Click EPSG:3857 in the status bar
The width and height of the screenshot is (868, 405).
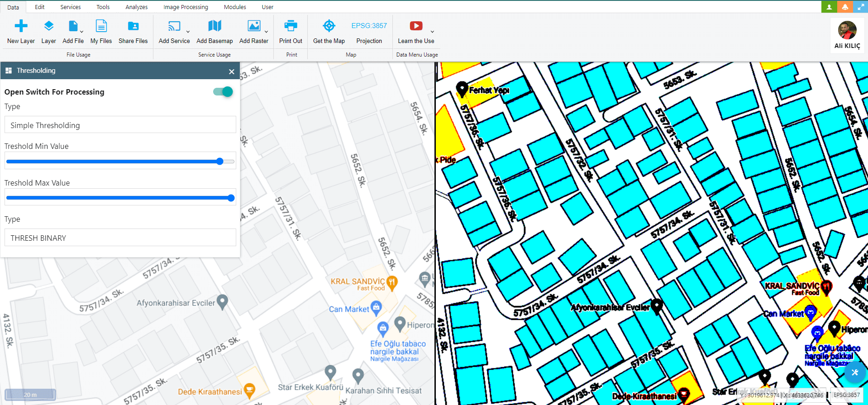tap(847, 395)
